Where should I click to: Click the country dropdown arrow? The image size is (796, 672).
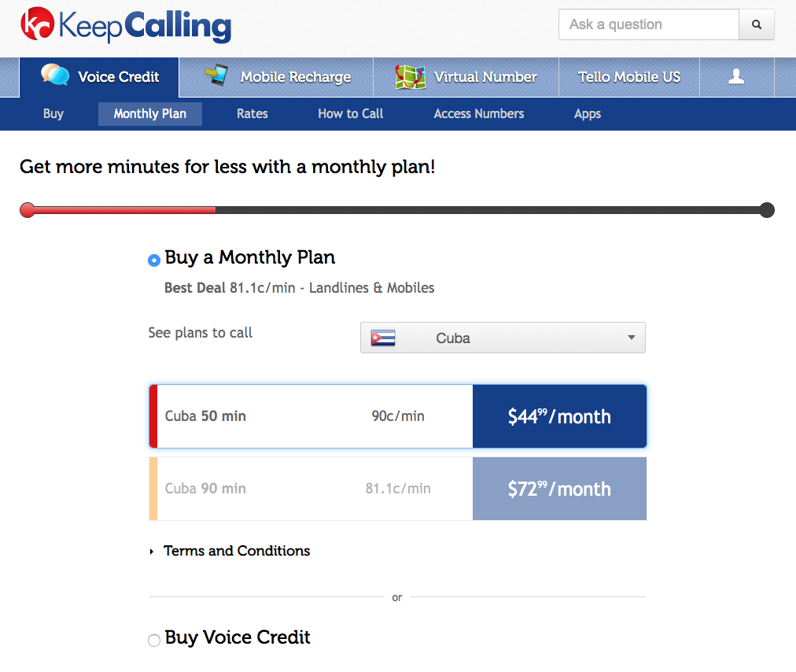pos(631,338)
